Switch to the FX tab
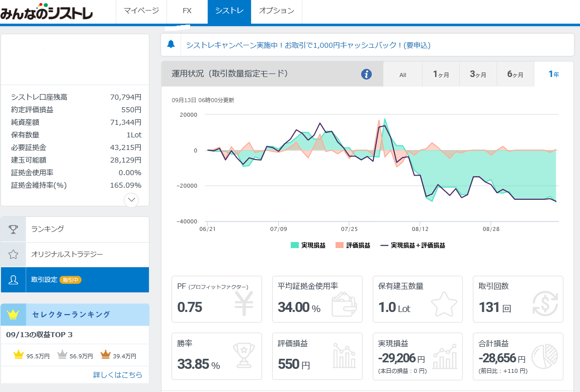The width and height of the screenshot is (580, 392). click(x=187, y=11)
